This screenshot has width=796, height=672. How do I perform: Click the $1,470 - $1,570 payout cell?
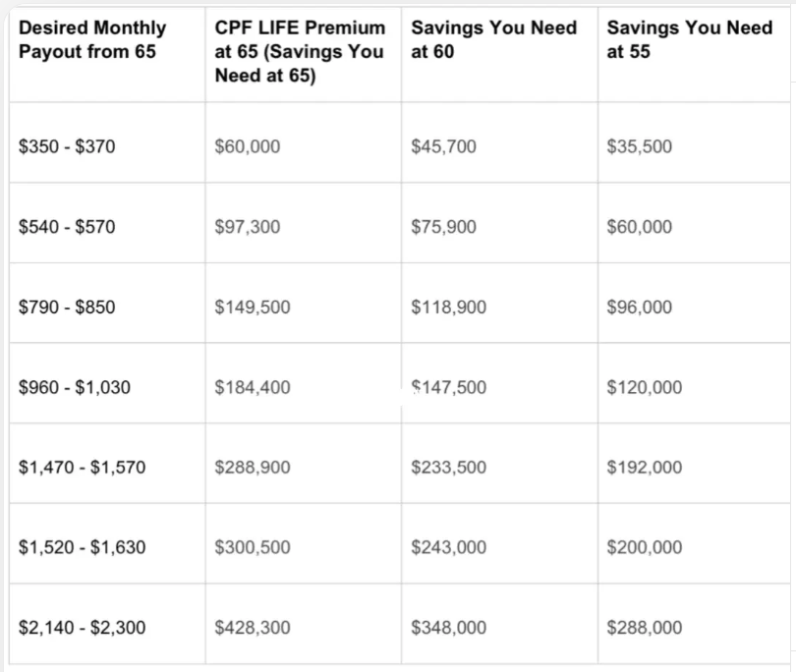point(82,468)
